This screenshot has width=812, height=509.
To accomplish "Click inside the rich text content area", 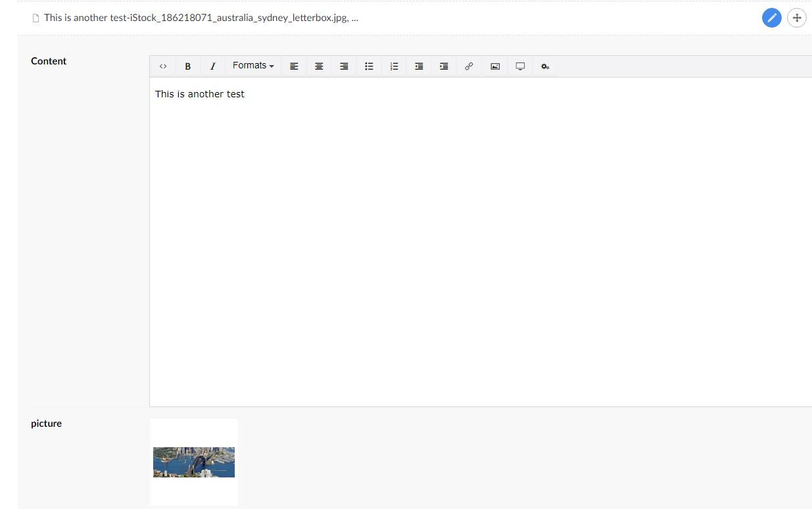I will pos(481,242).
